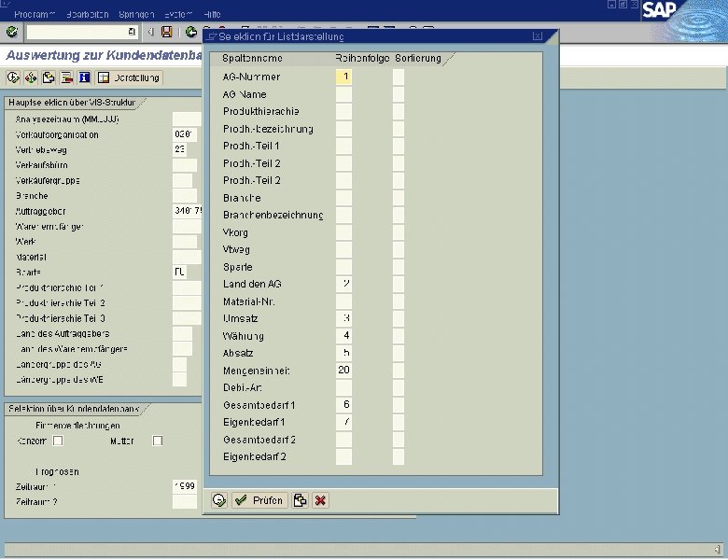Collapse the command field with the small arrow
The height and width of the screenshot is (560, 728).
tap(150, 32)
